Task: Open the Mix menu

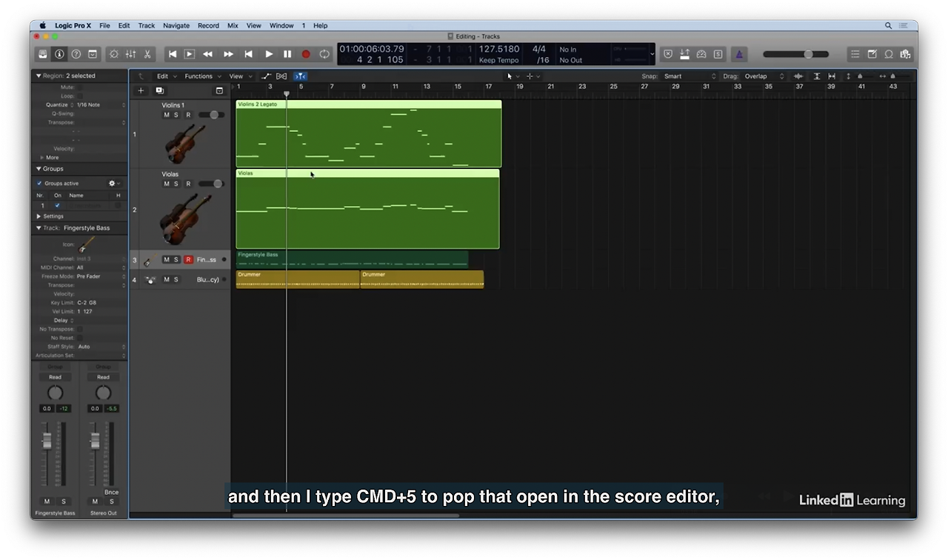Action: pos(233,26)
